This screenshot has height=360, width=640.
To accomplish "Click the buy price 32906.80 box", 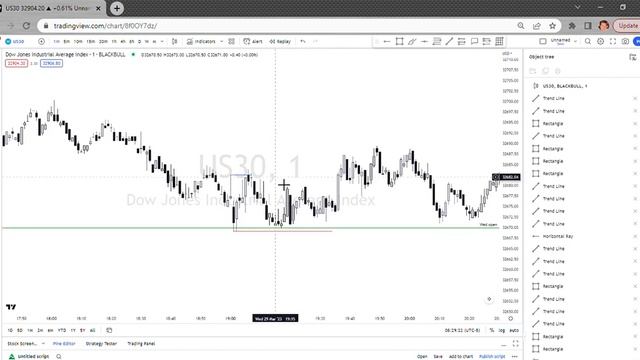I will point(51,63).
